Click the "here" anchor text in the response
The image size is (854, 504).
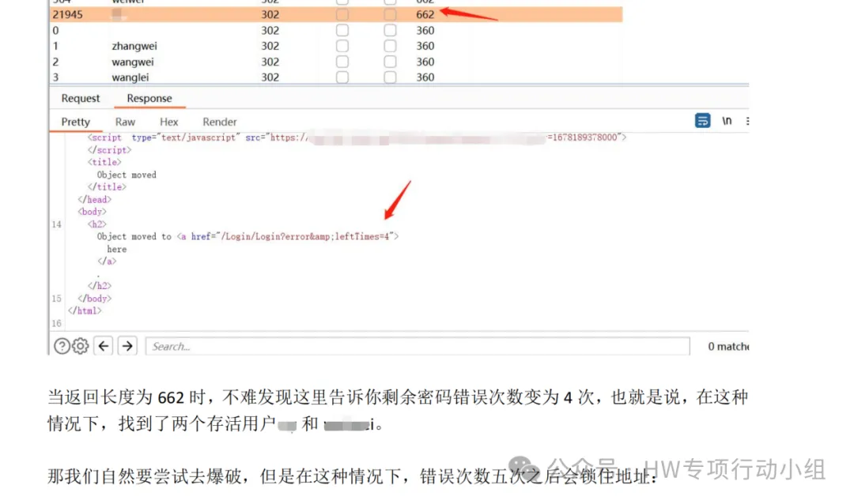(x=116, y=250)
